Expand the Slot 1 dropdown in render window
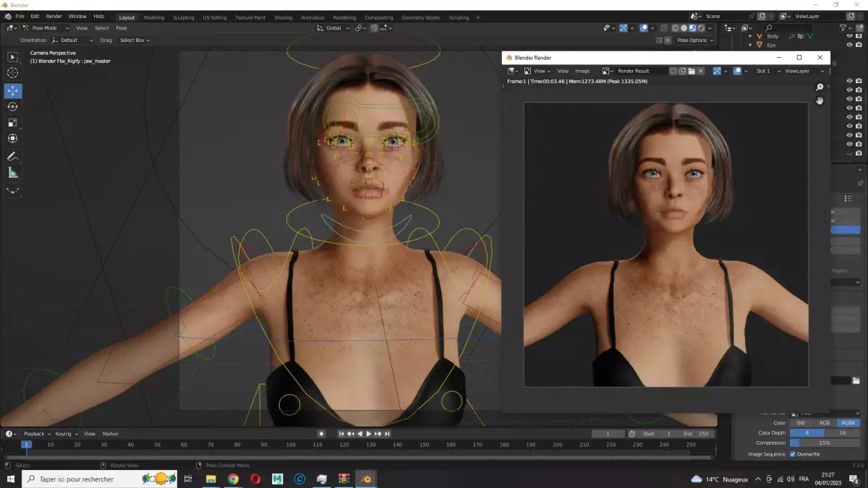The width and height of the screenshot is (868, 488). 766,71
